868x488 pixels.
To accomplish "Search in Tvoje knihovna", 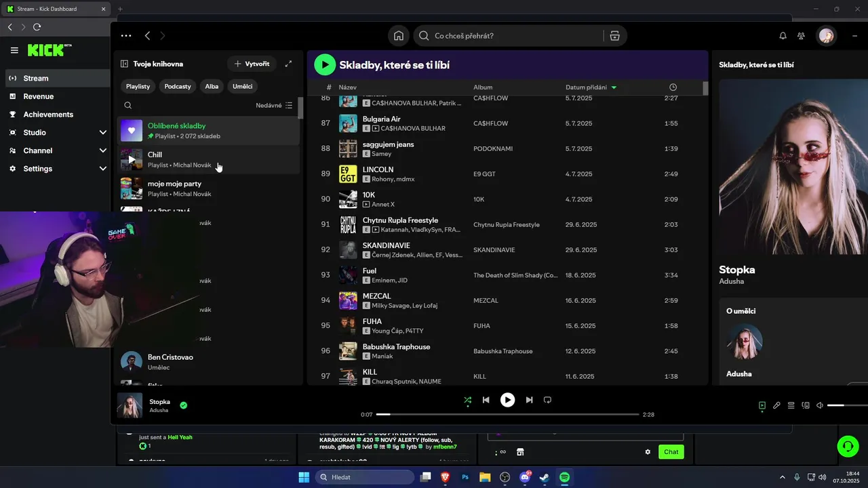I will 127,105.
